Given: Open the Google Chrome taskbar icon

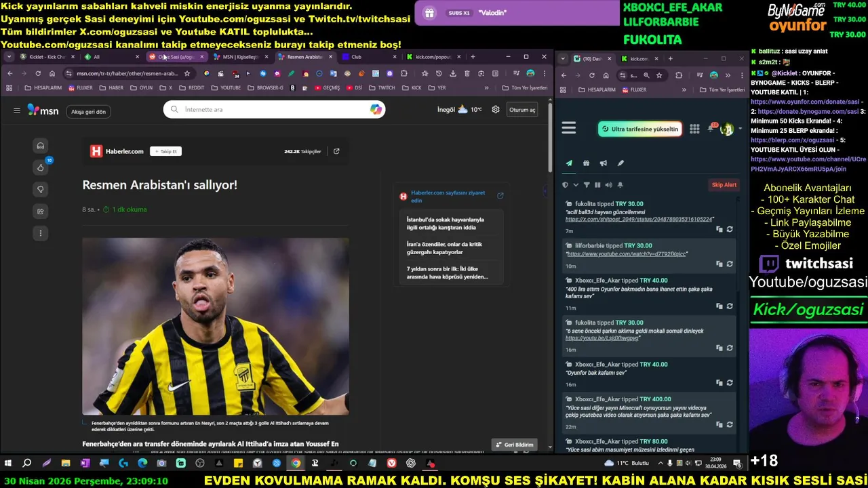Looking at the screenshot, I should pos(296,463).
